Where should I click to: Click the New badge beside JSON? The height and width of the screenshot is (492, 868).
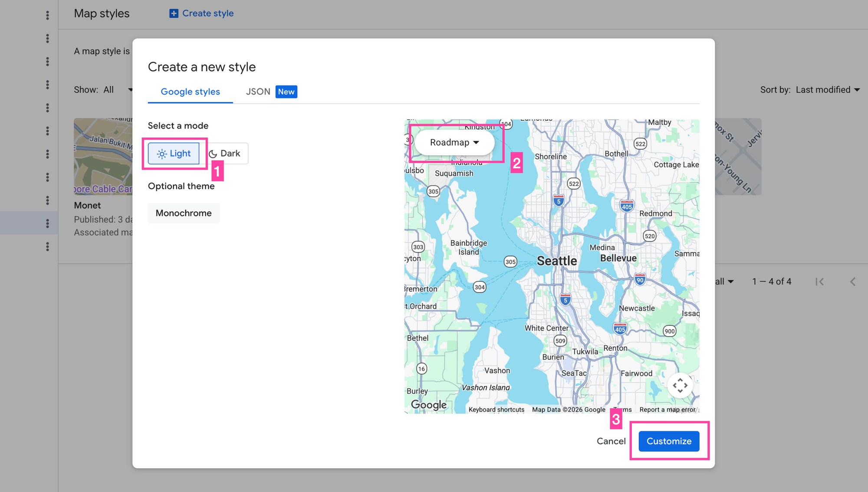[286, 92]
